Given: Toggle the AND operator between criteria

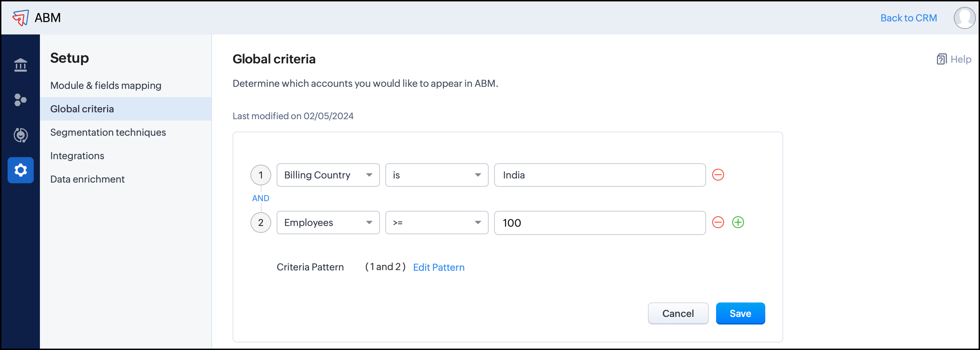Looking at the screenshot, I should coord(260,198).
